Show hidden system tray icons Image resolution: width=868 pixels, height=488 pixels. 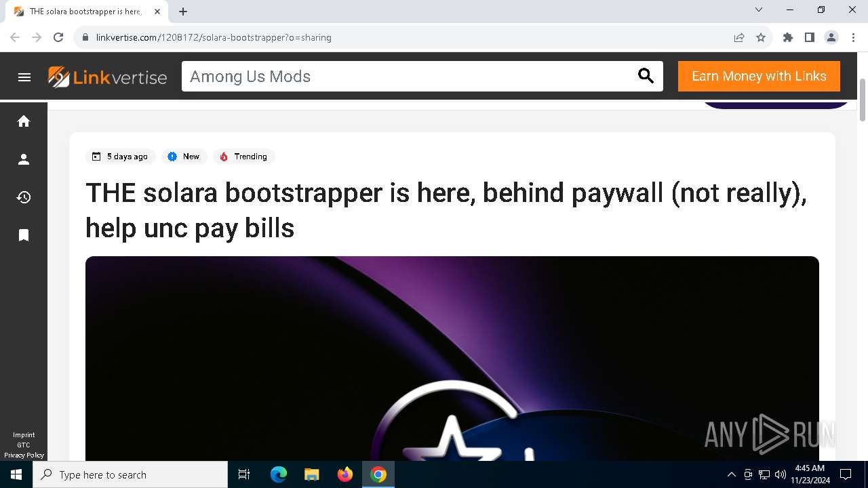(x=731, y=474)
